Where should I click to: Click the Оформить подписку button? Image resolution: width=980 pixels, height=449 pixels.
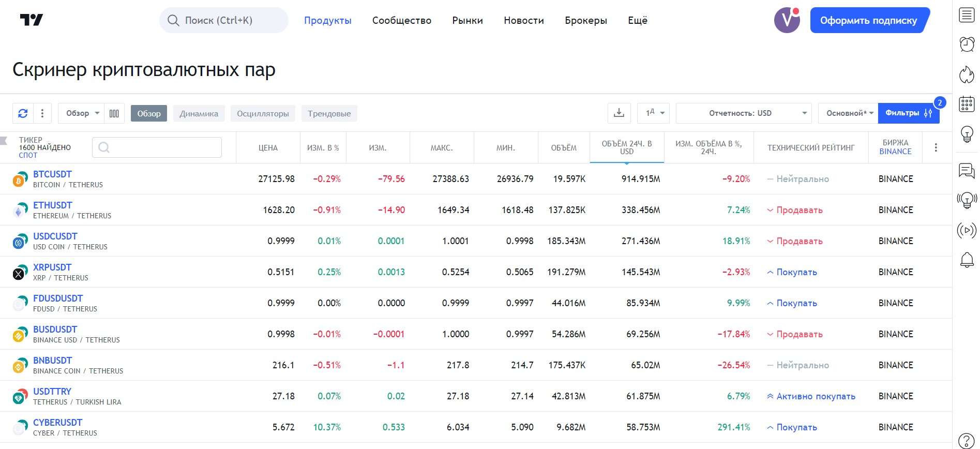pyautogui.click(x=869, y=20)
